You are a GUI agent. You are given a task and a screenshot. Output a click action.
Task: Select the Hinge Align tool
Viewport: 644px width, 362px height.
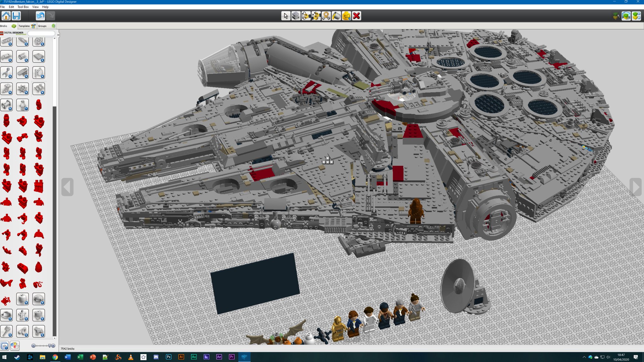click(x=316, y=16)
